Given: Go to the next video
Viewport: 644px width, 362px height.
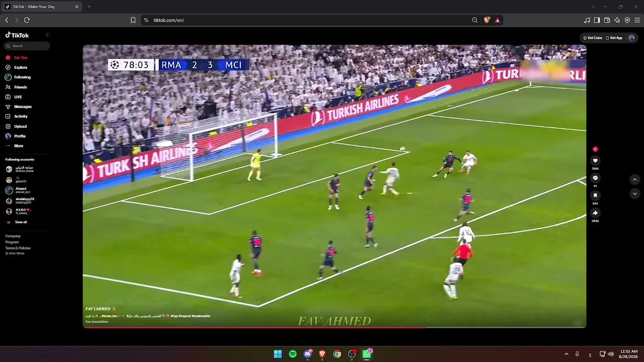Looking at the screenshot, I should [x=635, y=194].
